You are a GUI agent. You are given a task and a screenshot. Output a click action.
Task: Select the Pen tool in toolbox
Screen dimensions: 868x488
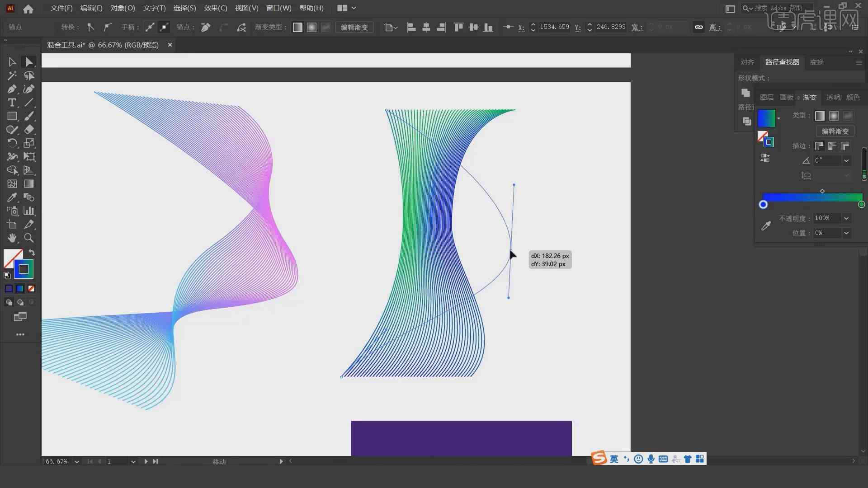coord(12,89)
